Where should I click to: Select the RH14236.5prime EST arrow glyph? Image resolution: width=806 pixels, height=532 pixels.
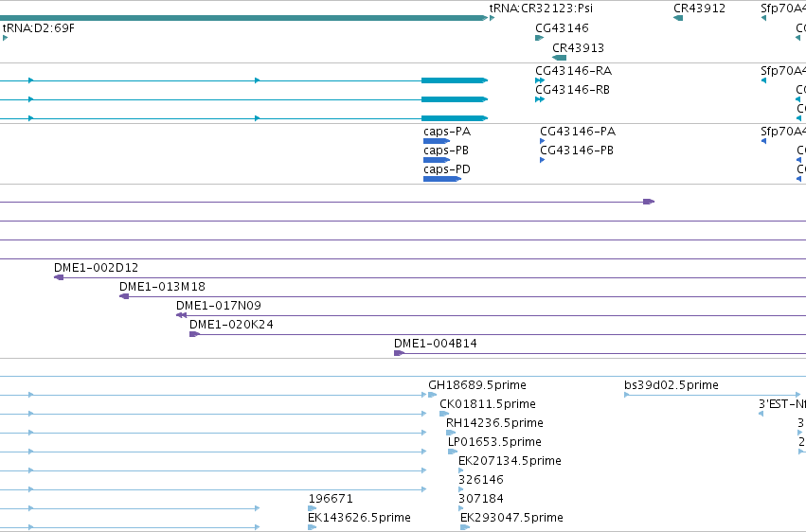click(451, 433)
